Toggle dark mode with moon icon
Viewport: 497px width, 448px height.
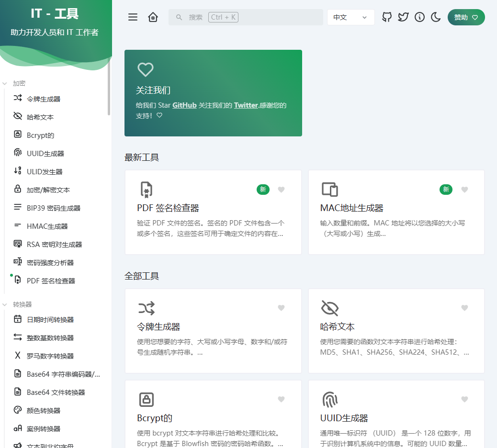pos(436,17)
